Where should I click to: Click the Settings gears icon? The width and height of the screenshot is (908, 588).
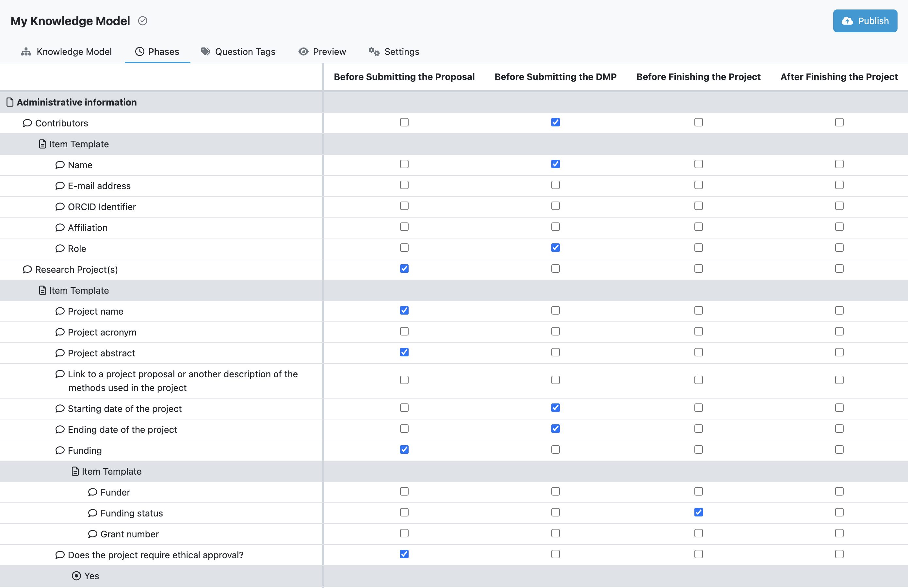pos(374,52)
